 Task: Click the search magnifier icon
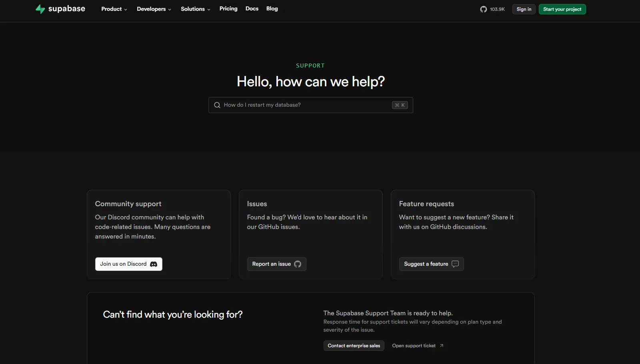click(217, 105)
